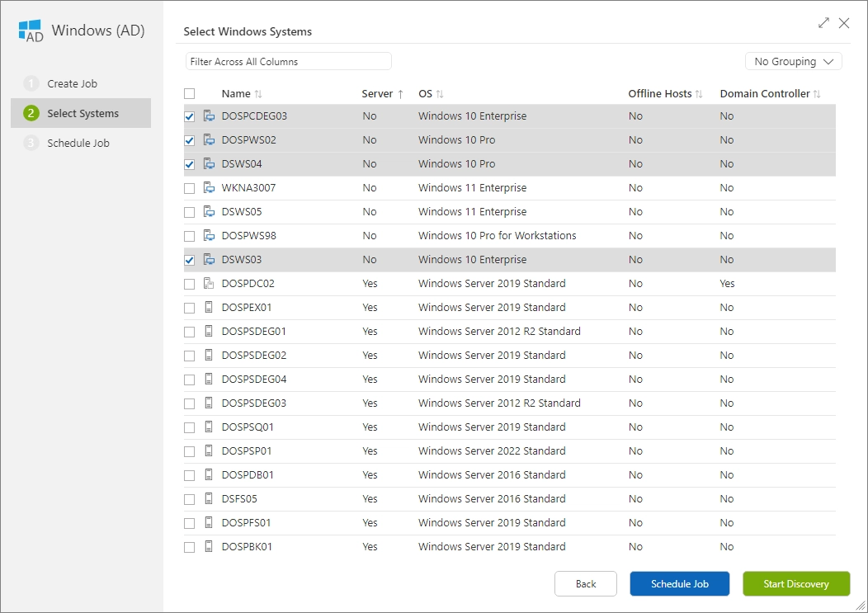Screen dimensions: 868x613
Task: Check the DOSPDC02 checkbox
Action: (189, 284)
